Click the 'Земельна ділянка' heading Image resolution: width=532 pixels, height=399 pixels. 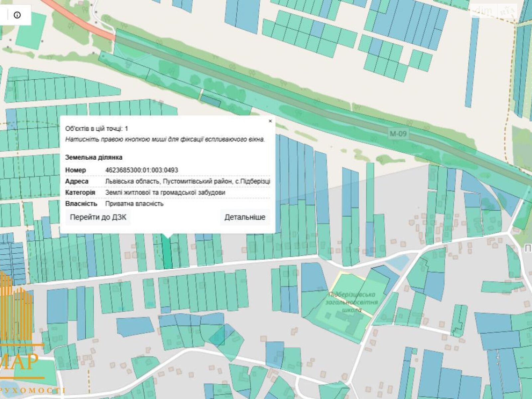[x=94, y=157]
